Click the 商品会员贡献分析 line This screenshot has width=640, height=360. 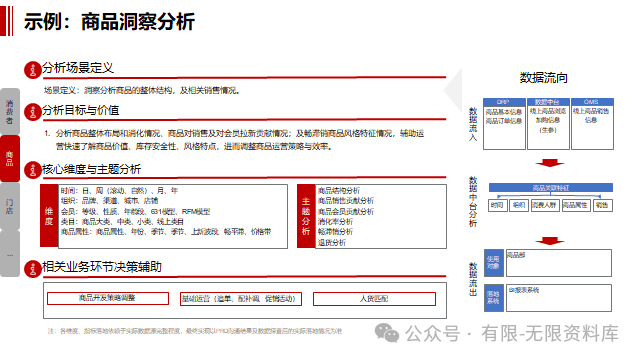click(346, 211)
